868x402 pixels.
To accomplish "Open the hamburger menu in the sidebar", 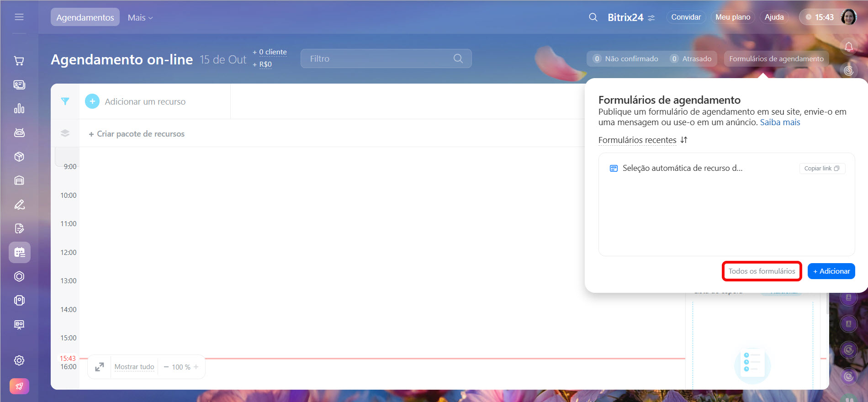I will point(19,17).
